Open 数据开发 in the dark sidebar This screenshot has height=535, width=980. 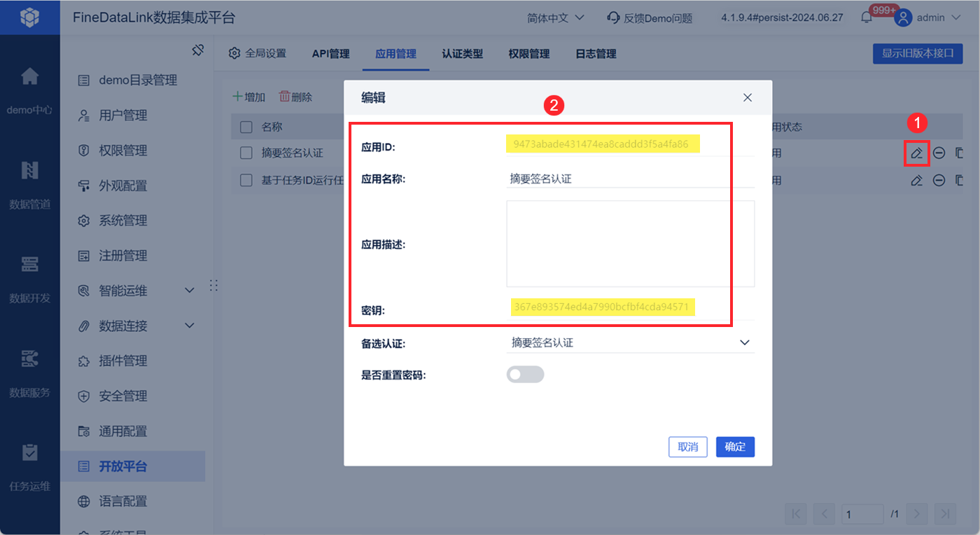[29, 277]
